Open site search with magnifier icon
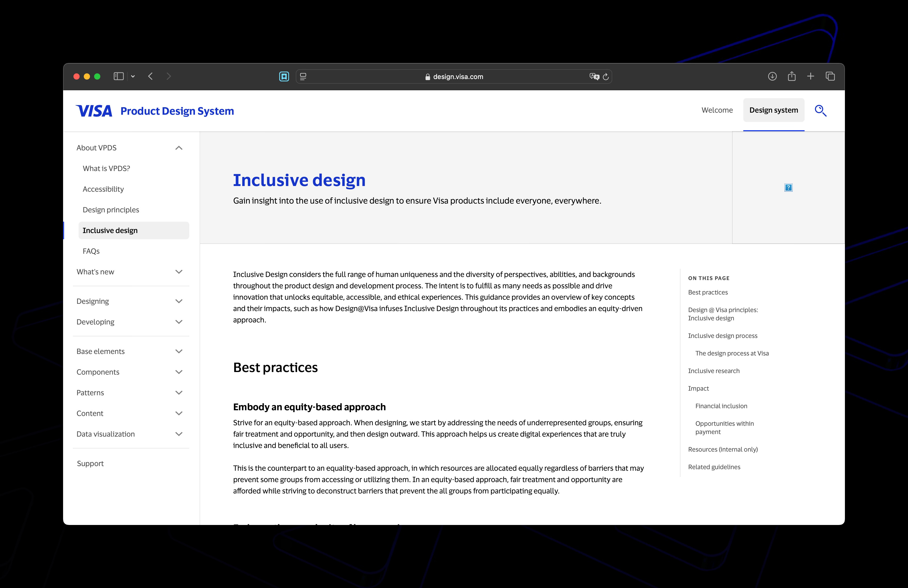This screenshot has width=908, height=588. click(x=821, y=111)
